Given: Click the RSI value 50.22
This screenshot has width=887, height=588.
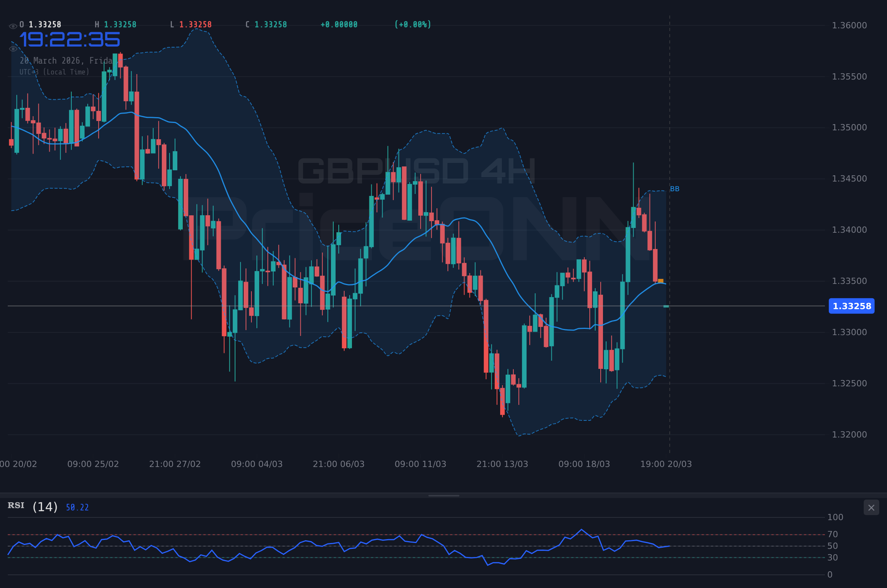Looking at the screenshot, I should [76, 507].
